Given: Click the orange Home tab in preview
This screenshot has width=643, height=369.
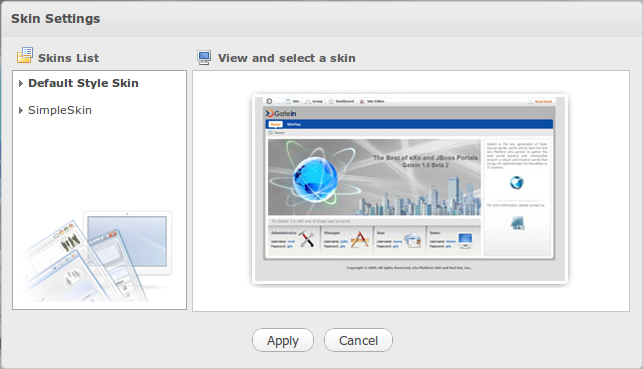Looking at the screenshot, I should point(275,124).
